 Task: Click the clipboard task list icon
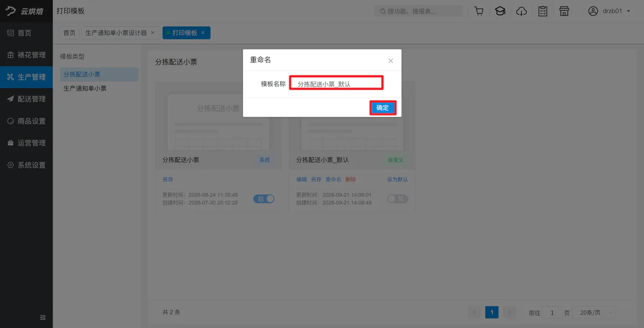[543, 11]
